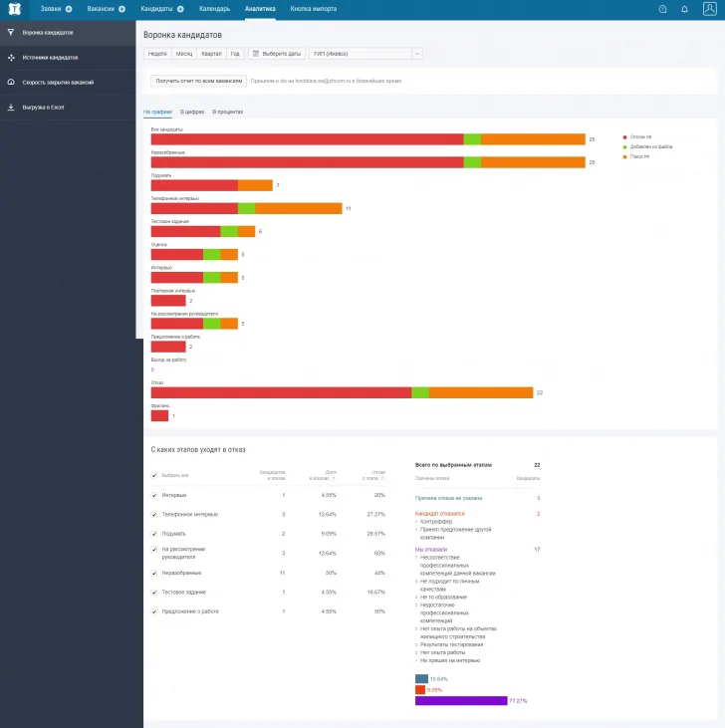Expand the Мы отказали refusal reasons

[431, 549]
